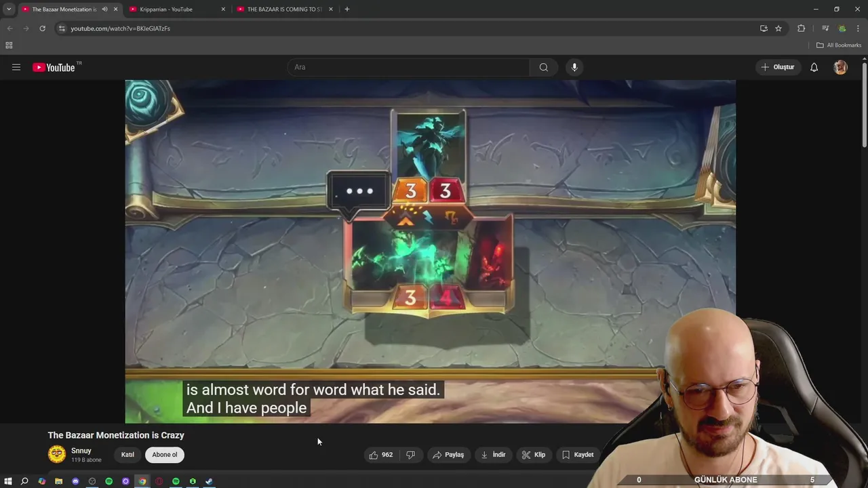Open the Snnuy channel name link
868x488 pixels.
[81, 451]
